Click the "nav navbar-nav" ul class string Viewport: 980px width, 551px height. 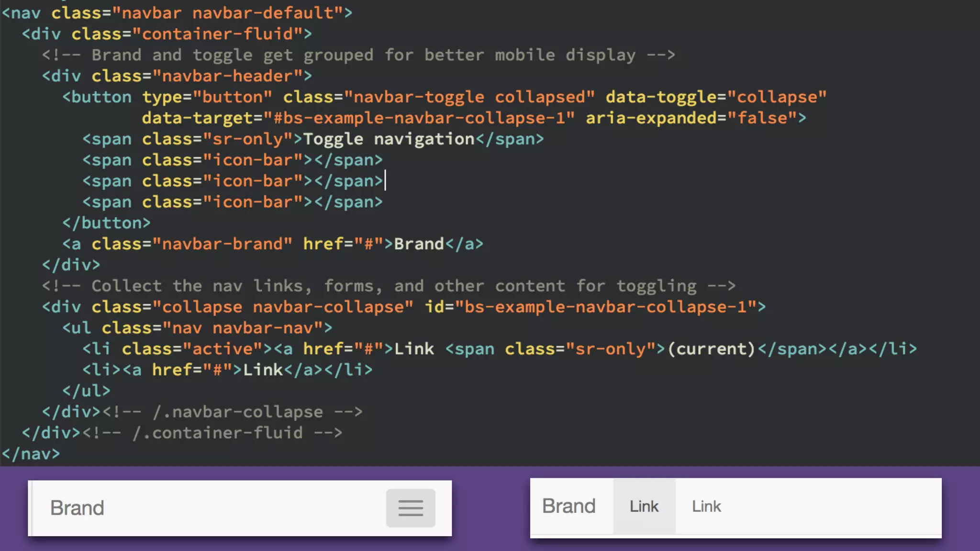[243, 328]
